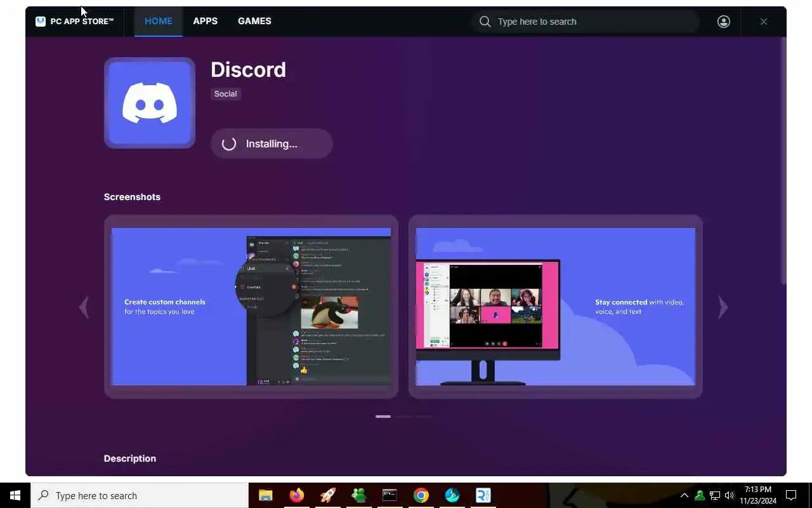This screenshot has height=508, width=812.
Task: Open the green people app in taskbar
Action: pos(359,495)
